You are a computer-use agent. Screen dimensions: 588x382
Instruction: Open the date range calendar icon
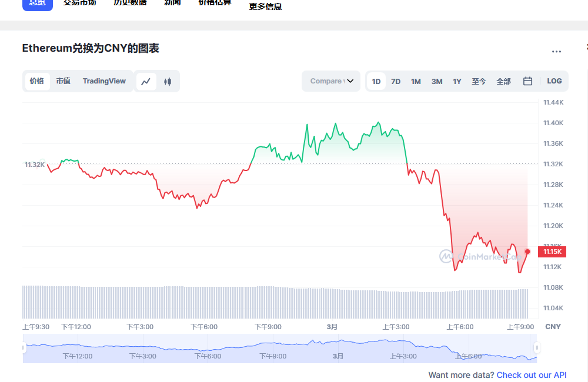point(527,81)
